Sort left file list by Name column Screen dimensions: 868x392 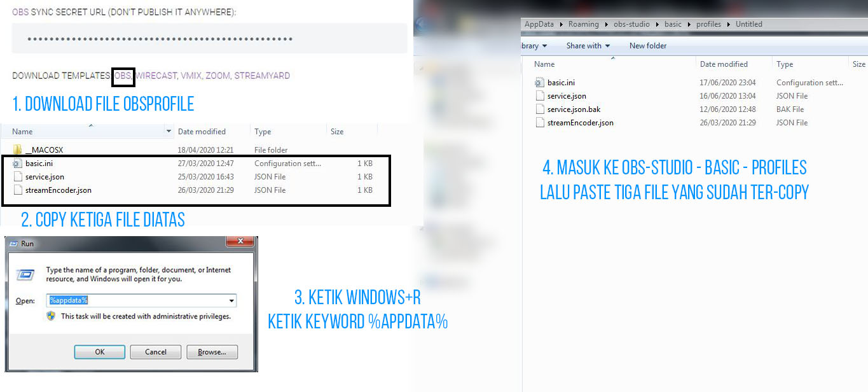(x=22, y=132)
